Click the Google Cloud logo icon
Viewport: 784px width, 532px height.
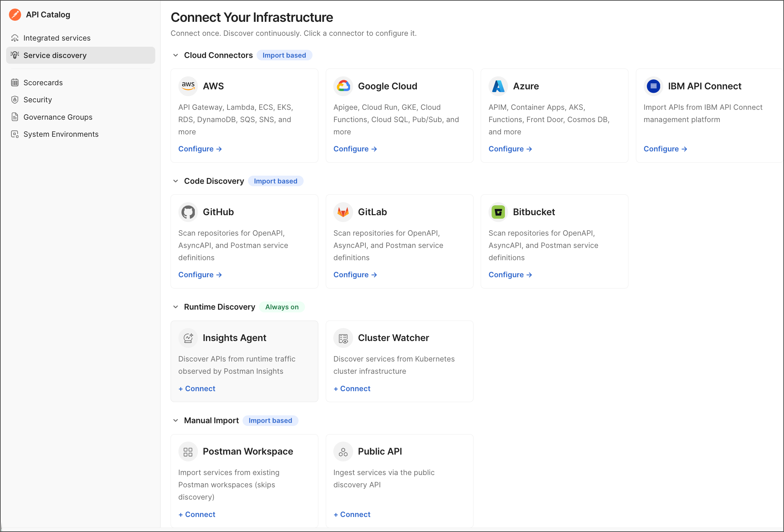343,86
